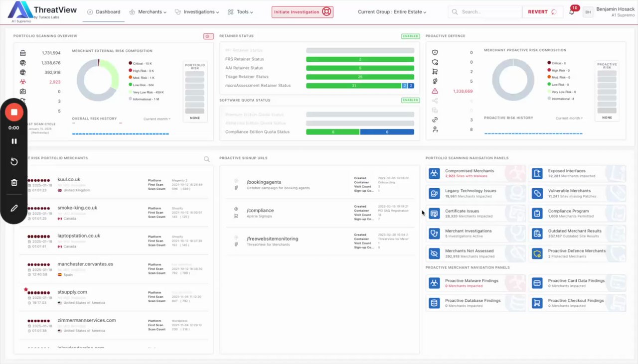The width and height of the screenshot is (638, 364).
Task: Click the Merchant Investigations icon
Action: click(x=434, y=233)
